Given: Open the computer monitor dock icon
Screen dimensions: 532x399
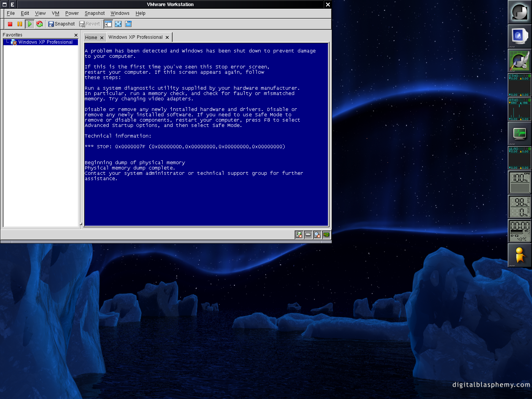Looking at the screenshot, I should (520, 36).
